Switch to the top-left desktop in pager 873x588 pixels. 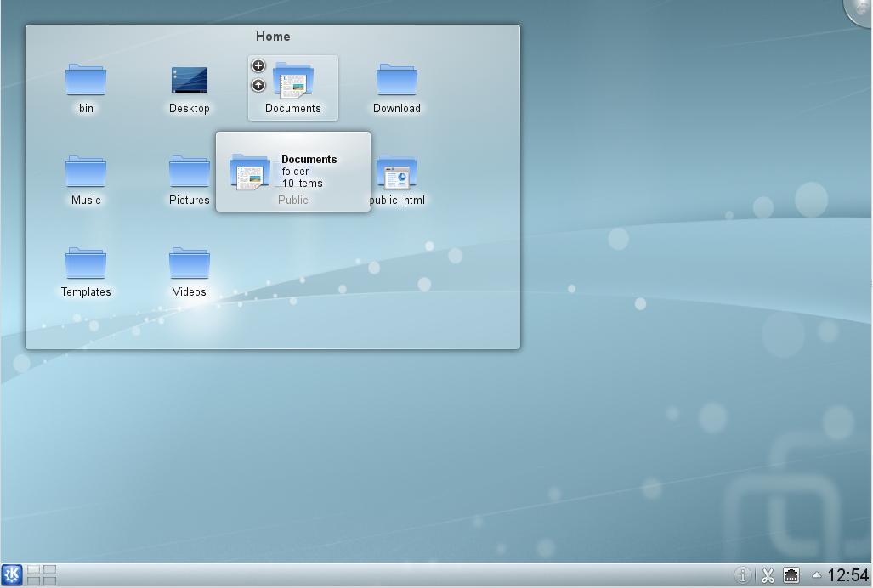[33, 570]
